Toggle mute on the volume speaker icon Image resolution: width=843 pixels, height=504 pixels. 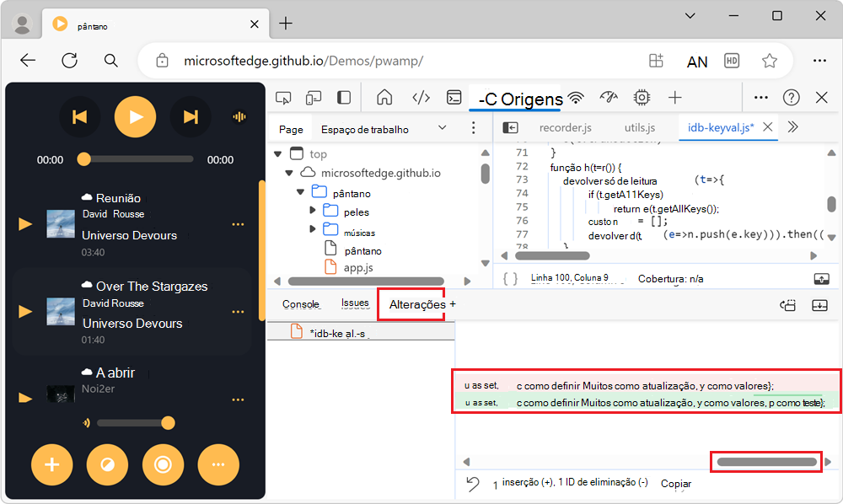(x=85, y=423)
